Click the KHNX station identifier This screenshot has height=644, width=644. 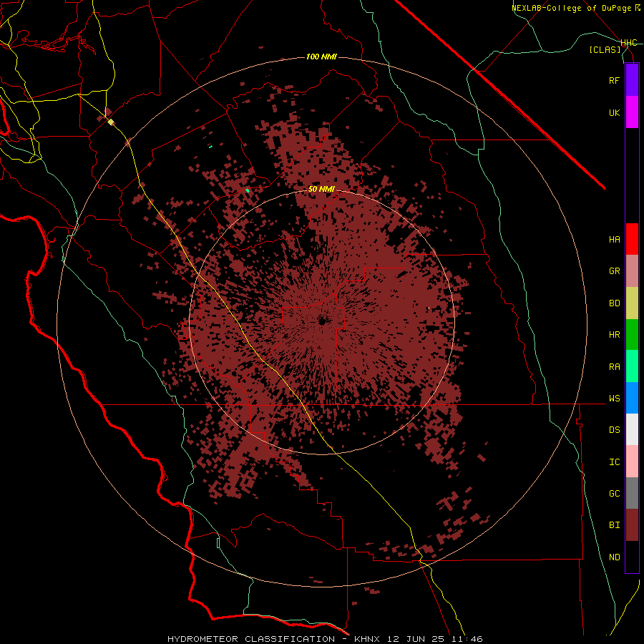367,639
